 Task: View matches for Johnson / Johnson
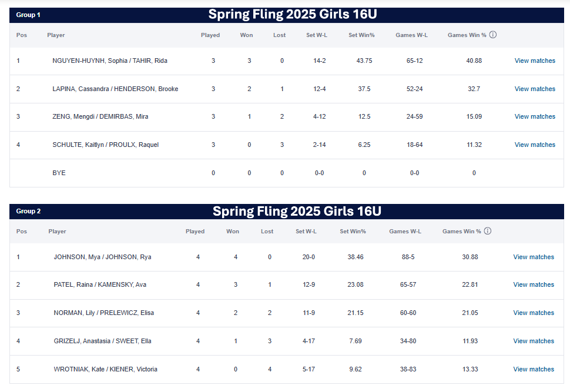pos(534,257)
